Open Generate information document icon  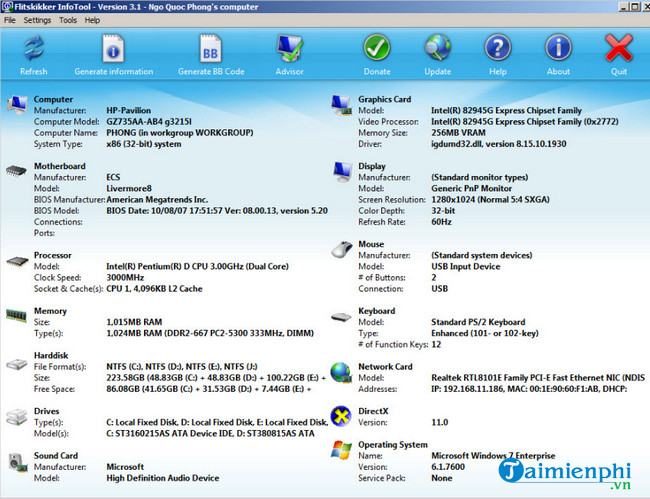coord(113,48)
